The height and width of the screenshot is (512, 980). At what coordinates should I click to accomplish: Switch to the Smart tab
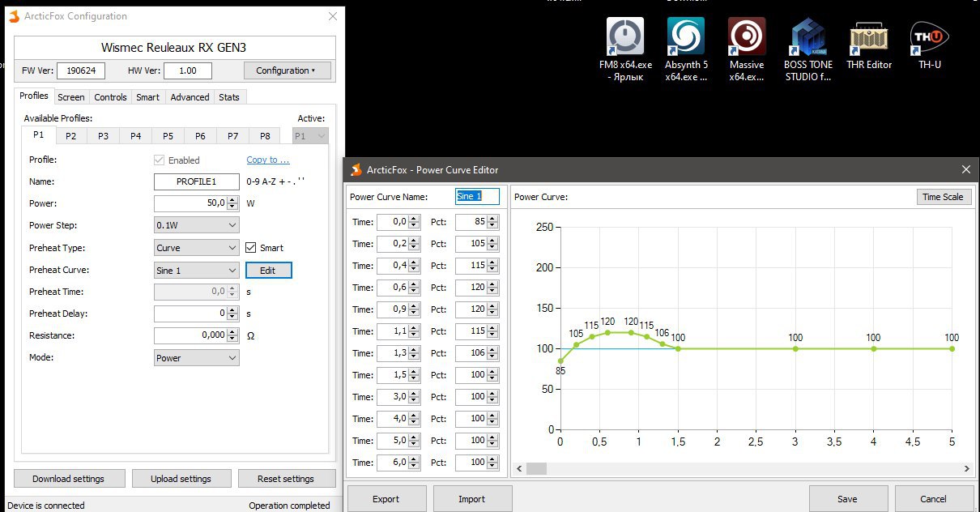[x=148, y=97]
